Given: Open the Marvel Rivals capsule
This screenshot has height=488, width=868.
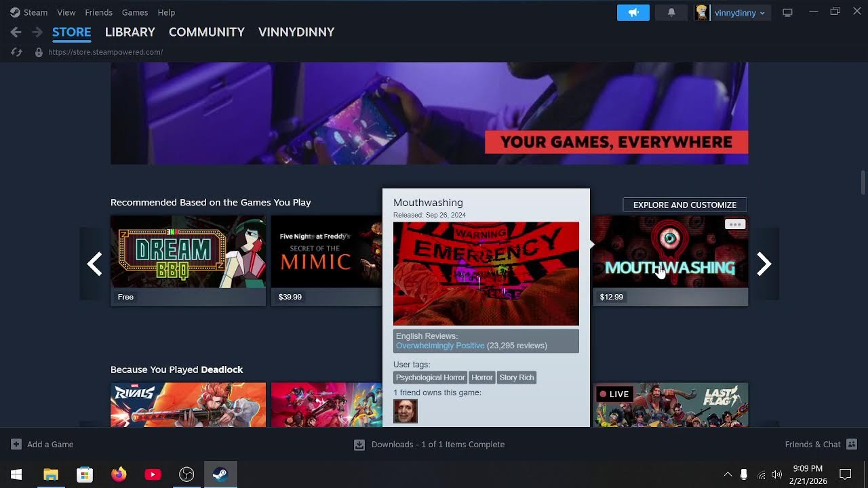Looking at the screenshot, I should 189,405.
